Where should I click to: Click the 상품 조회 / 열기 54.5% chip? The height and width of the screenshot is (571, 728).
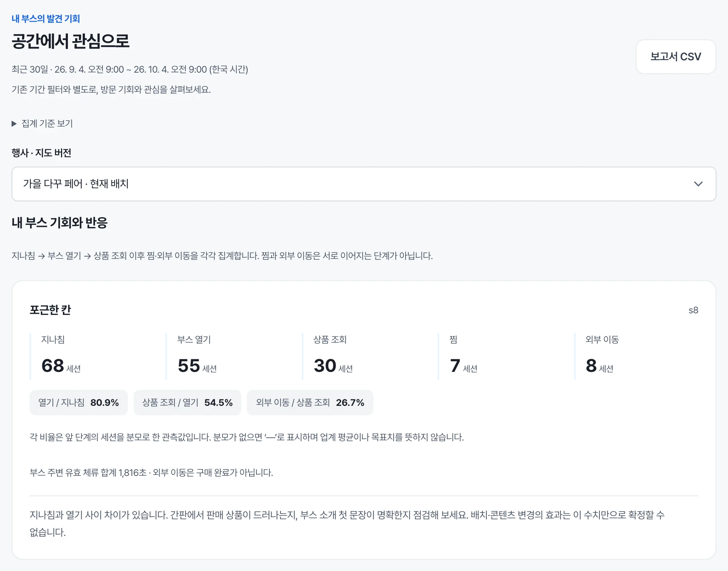pyautogui.click(x=187, y=403)
